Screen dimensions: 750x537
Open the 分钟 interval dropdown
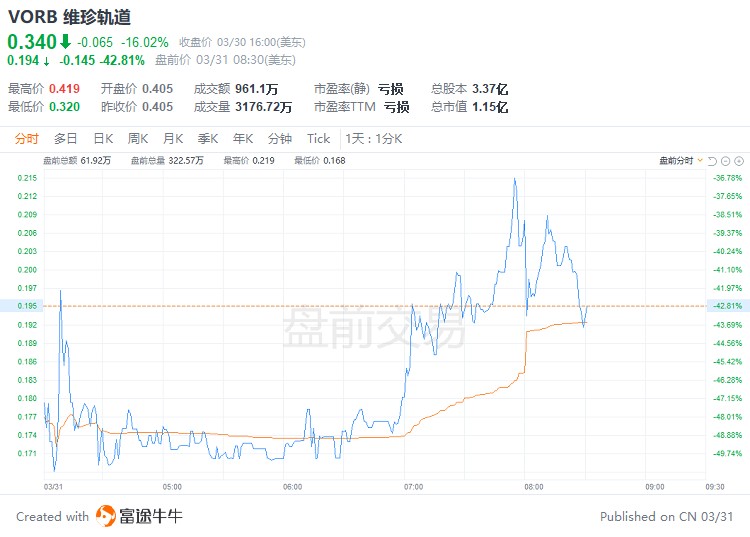pos(280,139)
